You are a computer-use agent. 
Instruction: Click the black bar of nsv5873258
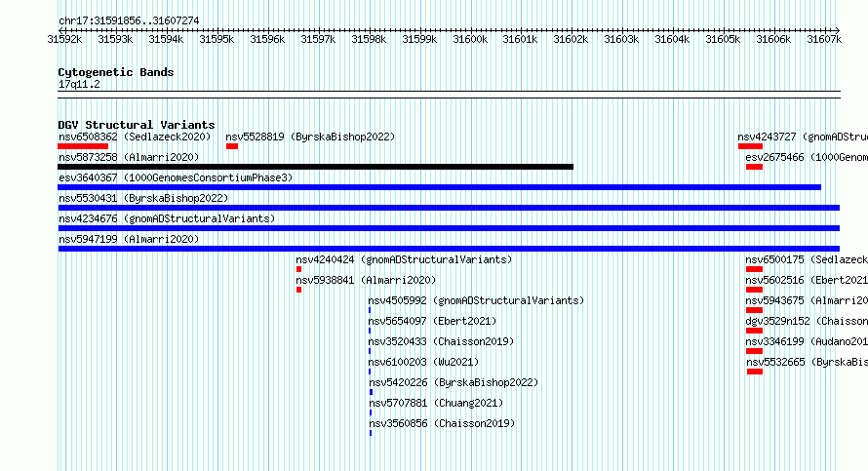316,167
